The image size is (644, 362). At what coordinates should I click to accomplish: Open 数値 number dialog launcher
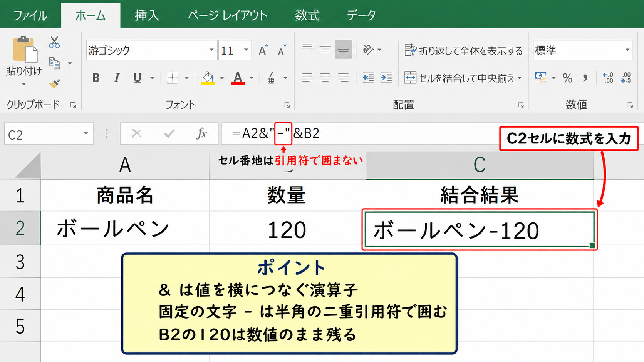click(630, 105)
